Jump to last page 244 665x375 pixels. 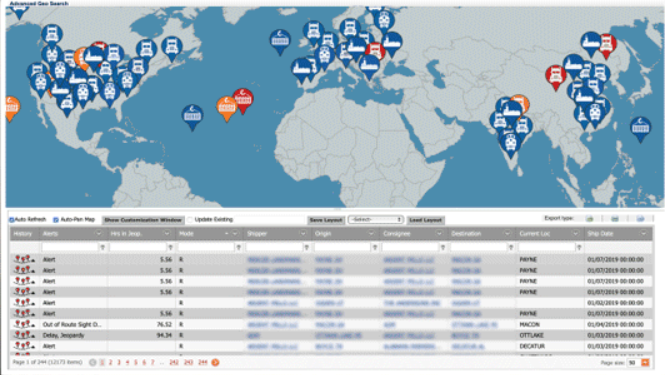[x=203, y=362]
